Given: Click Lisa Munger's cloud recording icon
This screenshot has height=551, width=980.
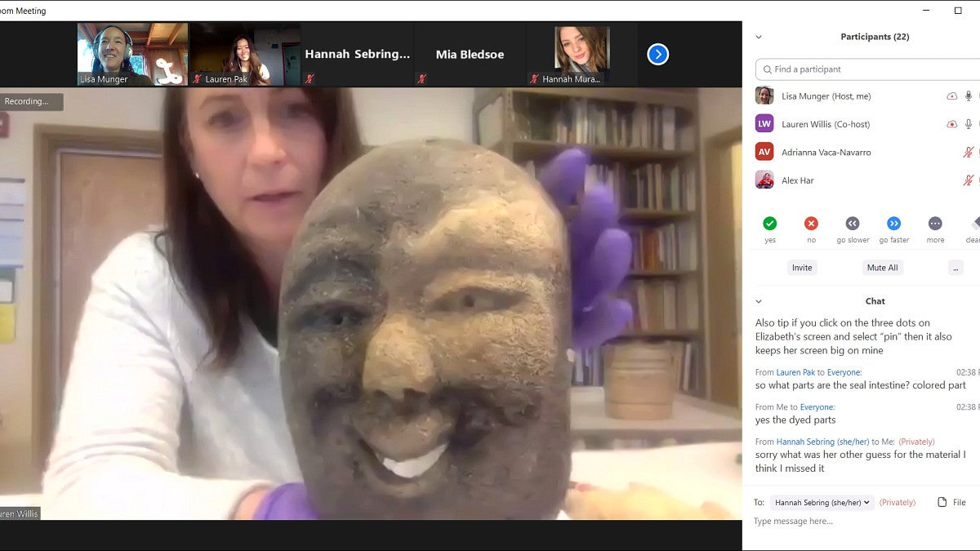Looking at the screenshot, I should [951, 96].
